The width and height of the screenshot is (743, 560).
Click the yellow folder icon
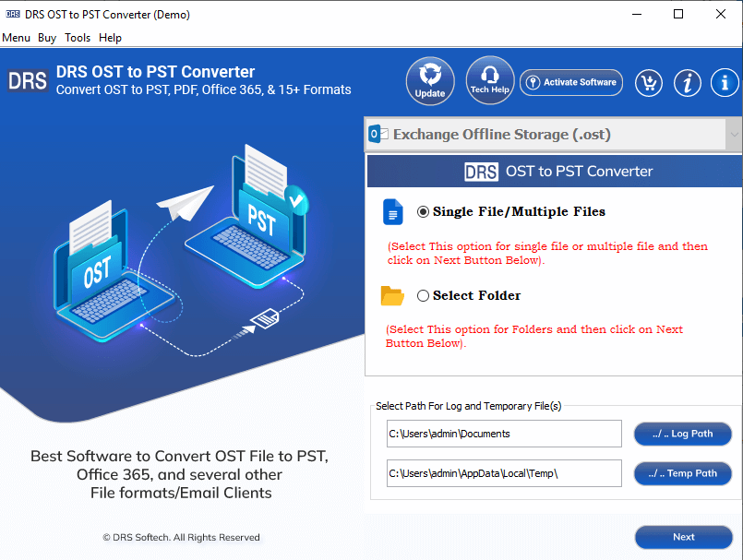click(392, 295)
